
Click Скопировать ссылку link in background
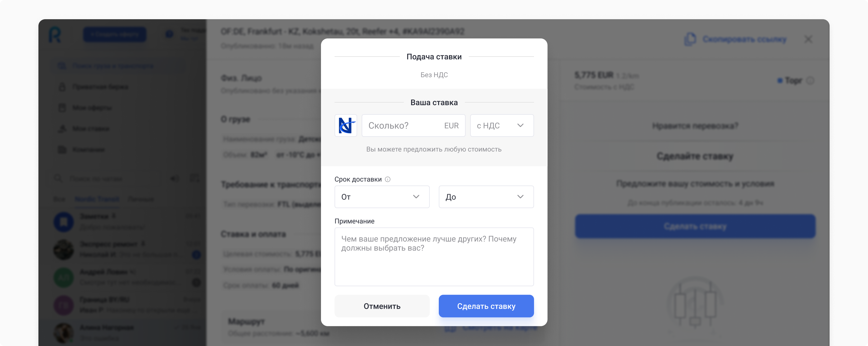coord(744,39)
